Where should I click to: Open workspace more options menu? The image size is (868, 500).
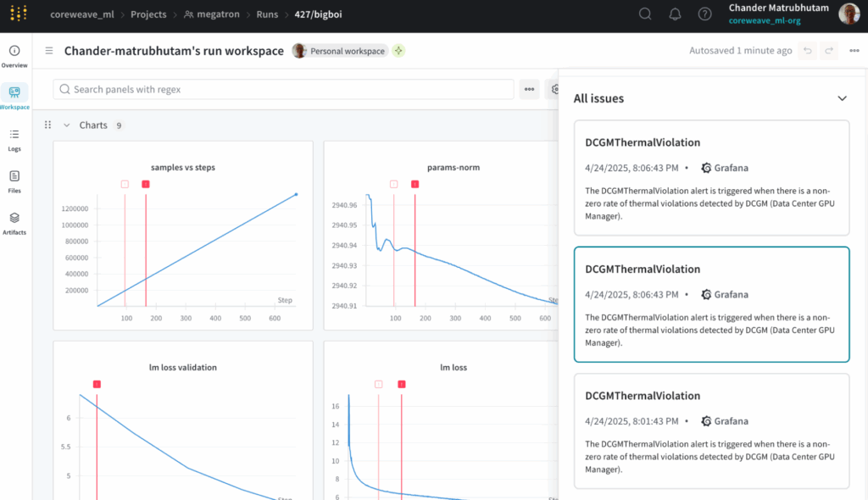pos(854,51)
